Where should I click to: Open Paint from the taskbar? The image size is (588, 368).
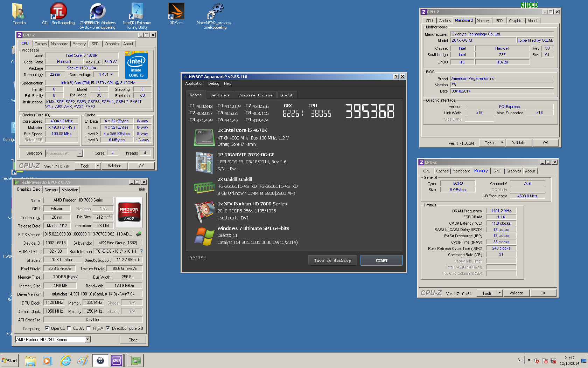(x=83, y=361)
